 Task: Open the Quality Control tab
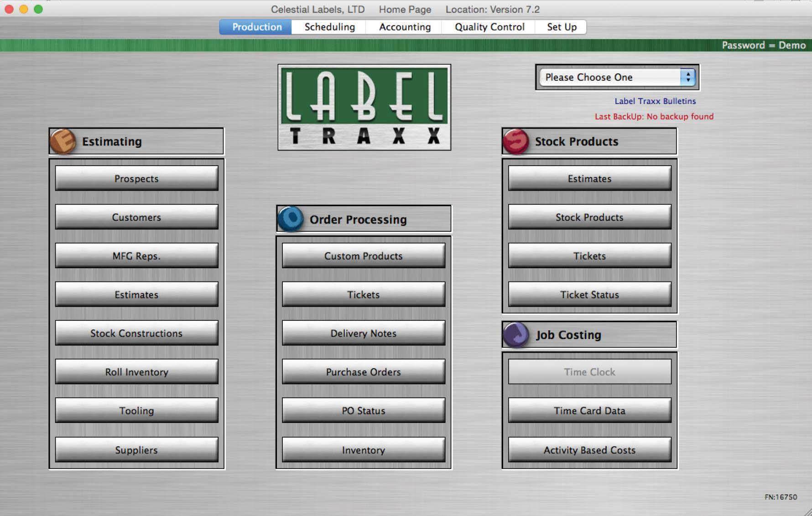(x=489, y=27)
